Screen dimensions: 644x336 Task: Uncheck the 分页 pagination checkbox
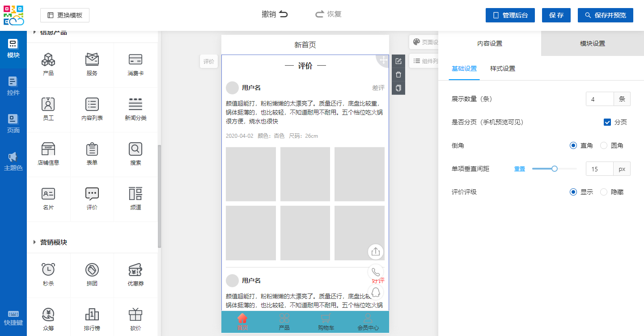click(x=607, y=122)
